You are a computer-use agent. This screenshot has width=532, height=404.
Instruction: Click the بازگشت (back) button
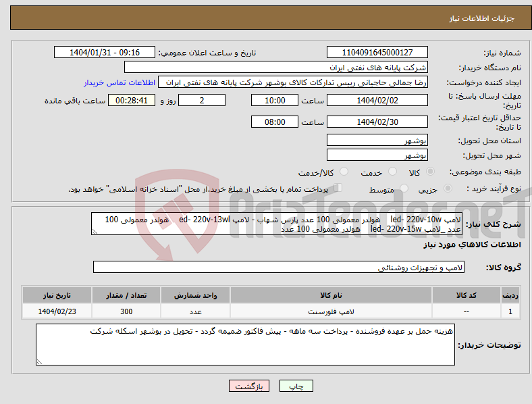(249, 386)
